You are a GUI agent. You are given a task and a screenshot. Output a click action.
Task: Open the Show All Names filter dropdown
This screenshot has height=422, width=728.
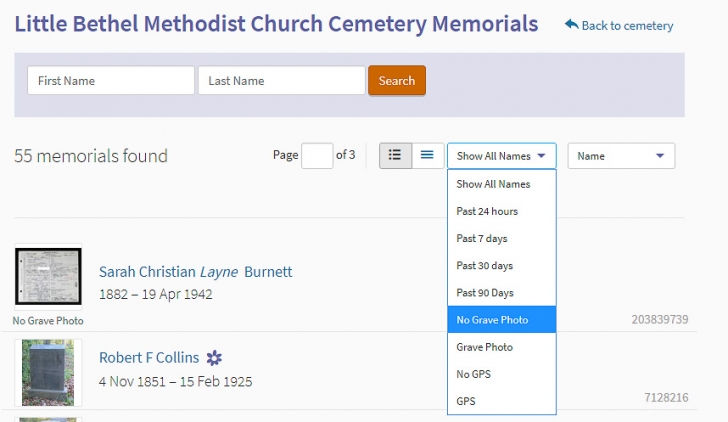(x=501, y=156)
